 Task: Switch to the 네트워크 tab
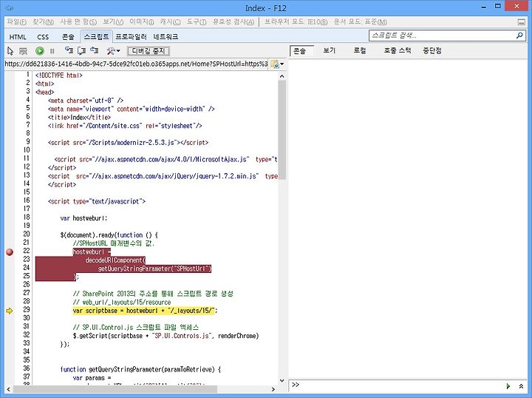166,37
